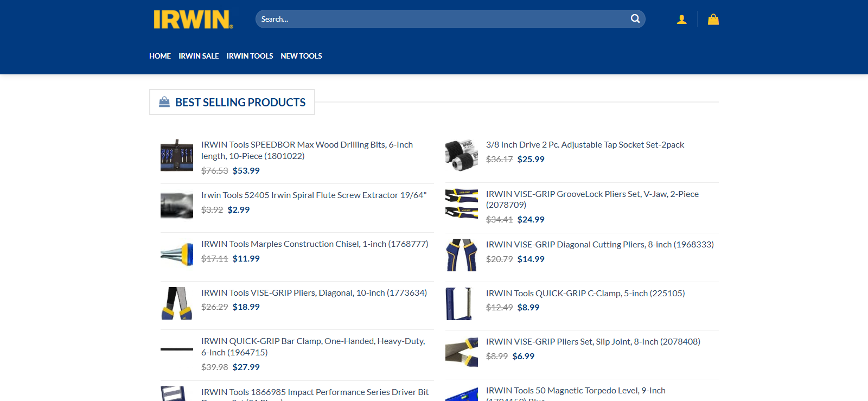Open the user account icon

click(681, 20)
